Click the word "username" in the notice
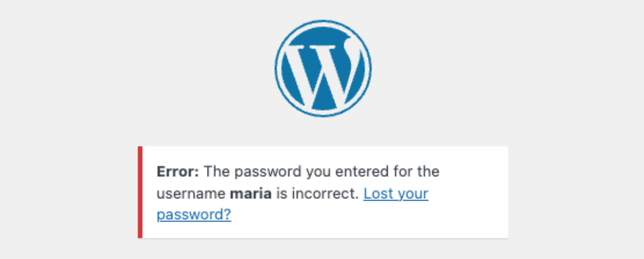This screenshot has height=259, width=644. (x=191, y=194)
